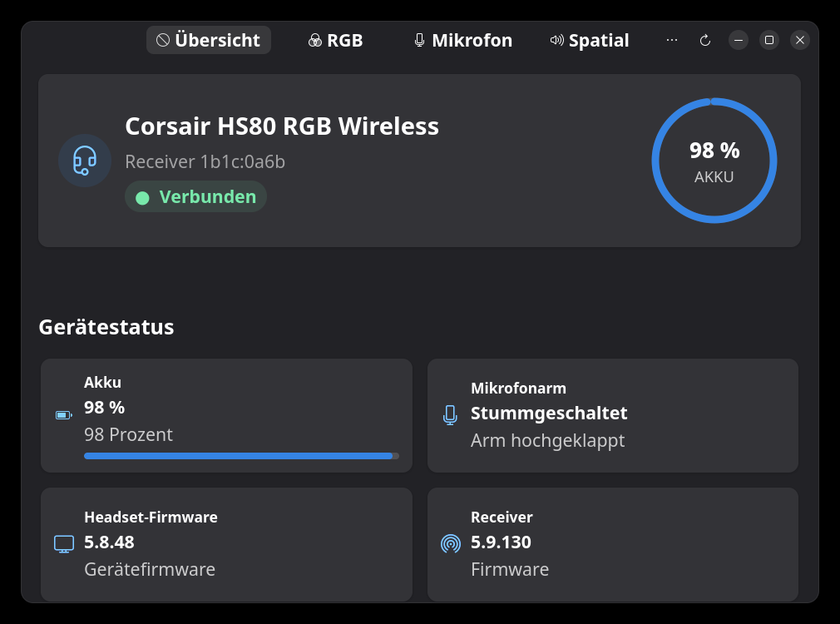Click the Verbunden status badge
This screenshot has width=840, height=624.
(x=195, y=196)
